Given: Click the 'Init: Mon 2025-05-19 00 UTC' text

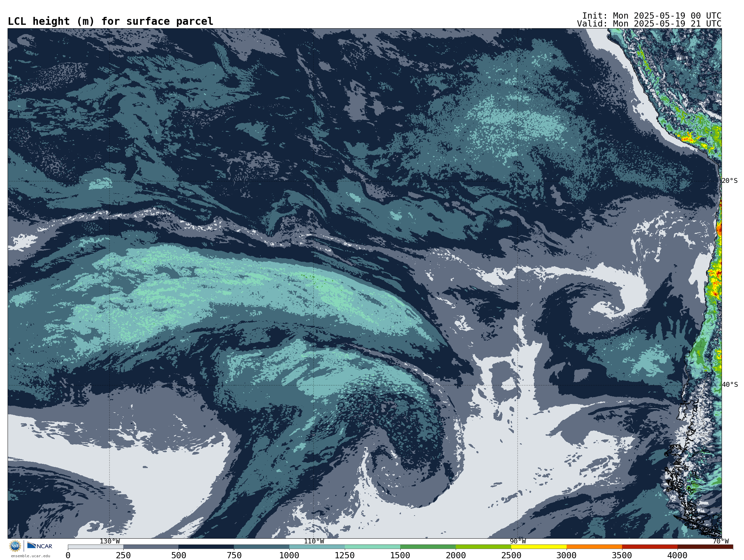Looking at the screenshot, I should click(x=652, y=16).
